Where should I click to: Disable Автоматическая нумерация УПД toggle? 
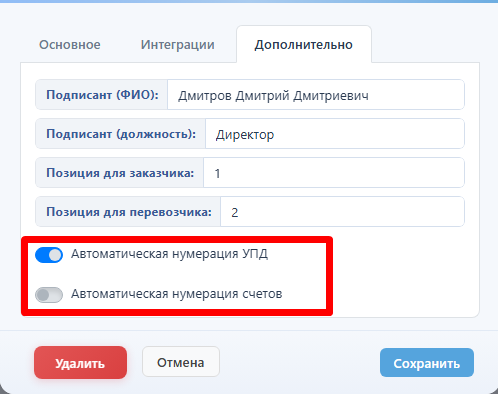click(x=49, y=255)
